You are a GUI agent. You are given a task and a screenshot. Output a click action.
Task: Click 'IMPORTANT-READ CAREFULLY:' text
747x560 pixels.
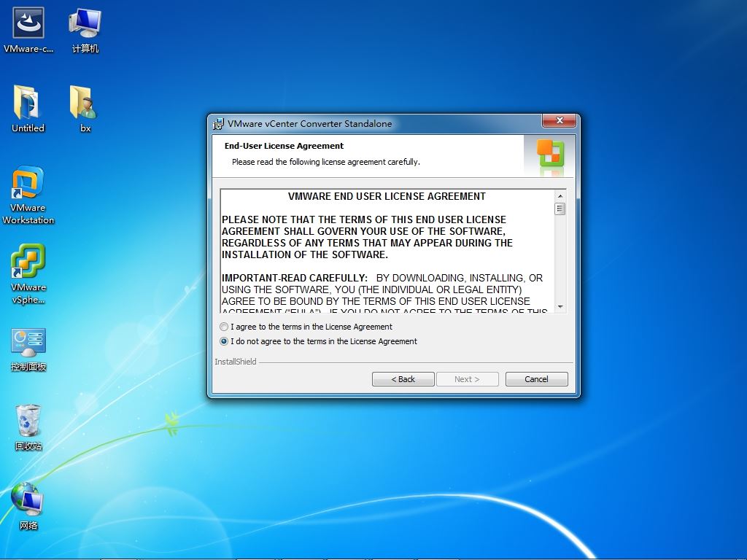click(x=295, y=278)
